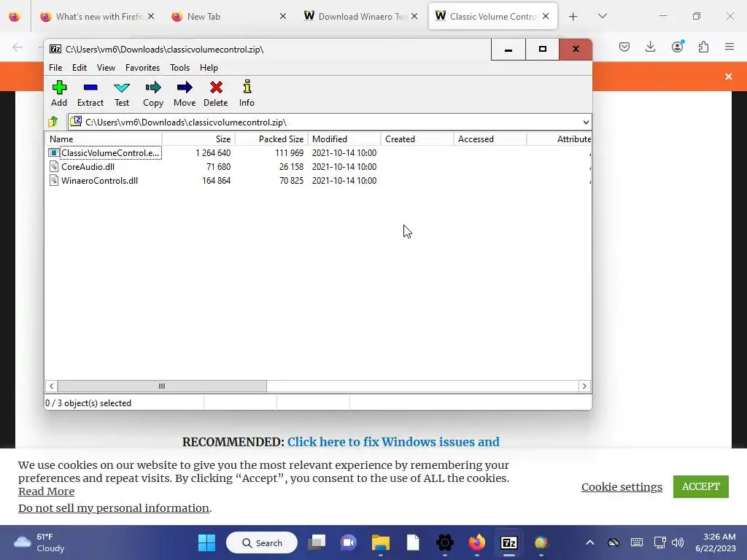The image size is (747, 560).
Task: Open the Read More cookie link
Action: [x=46, y=491]
